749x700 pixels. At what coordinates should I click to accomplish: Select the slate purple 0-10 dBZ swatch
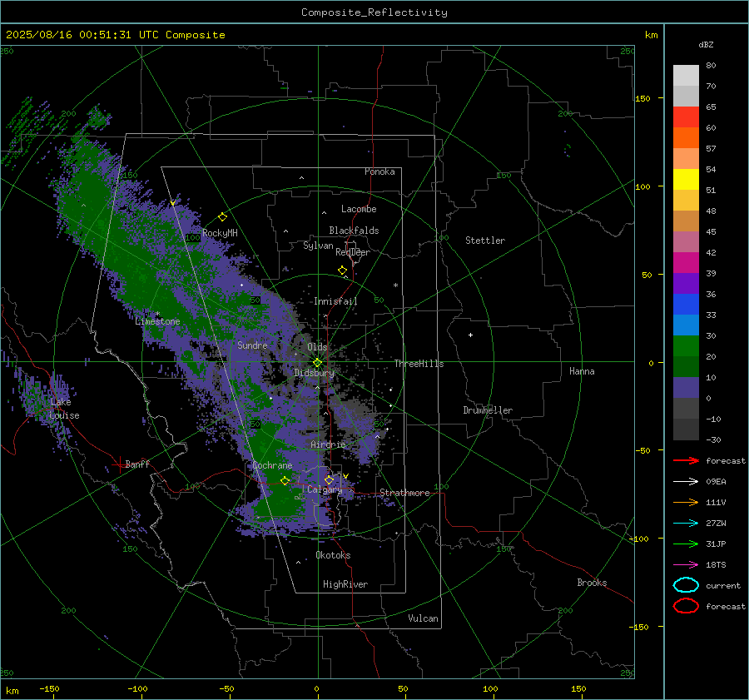click(x=686, y=388)
